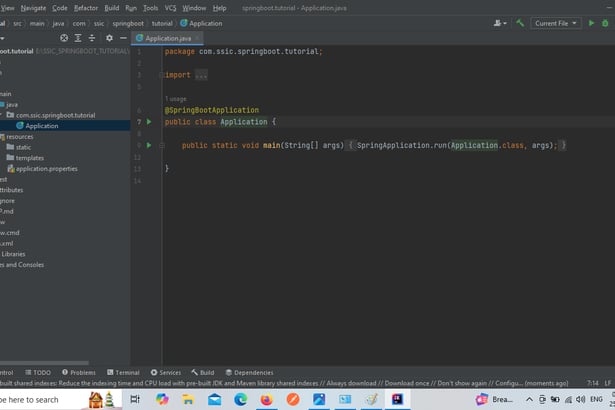Open the Problems tool window
This screenshot has width=615, height=410.
click(x=78, y=372)
